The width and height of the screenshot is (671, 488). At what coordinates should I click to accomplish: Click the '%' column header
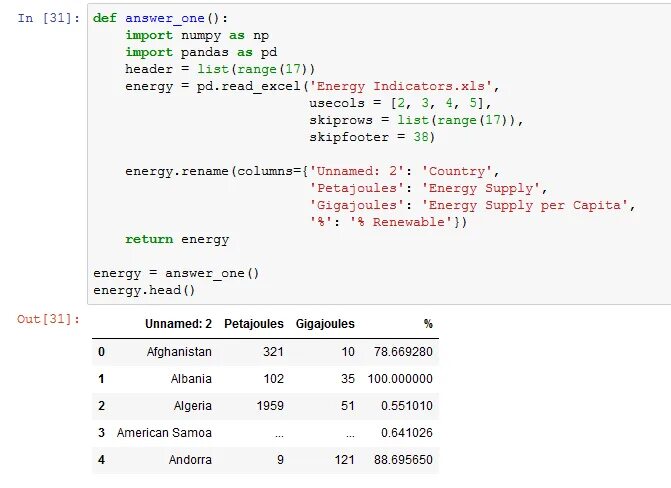[428, 324]
